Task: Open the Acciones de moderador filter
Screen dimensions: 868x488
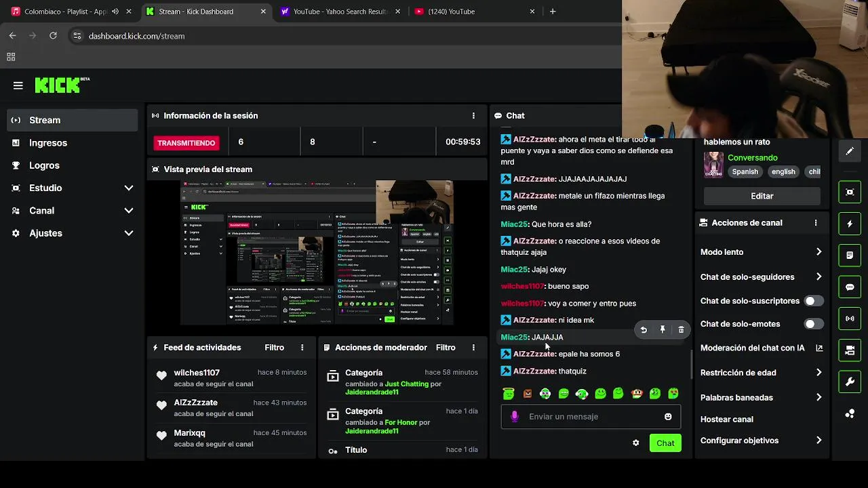Action: coord(446,348)
